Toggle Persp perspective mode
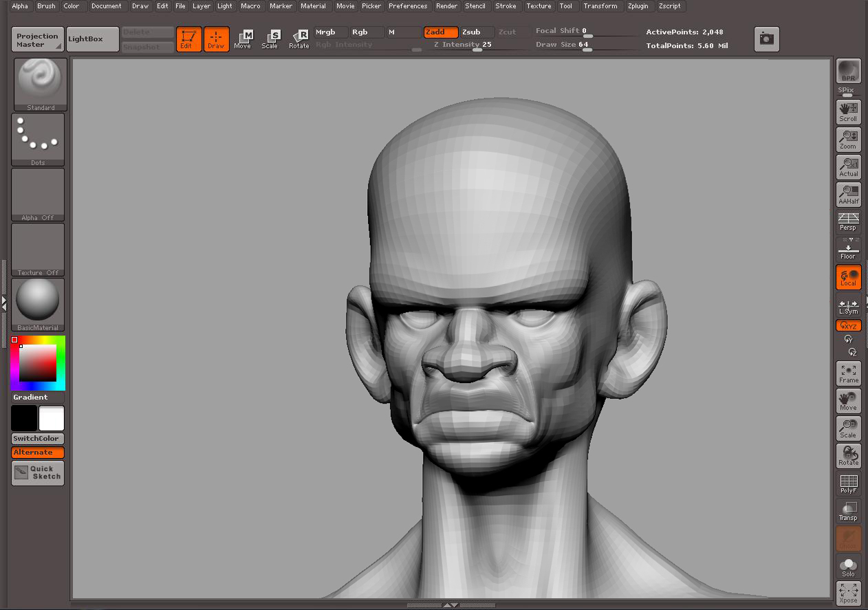 click(848, 221)
